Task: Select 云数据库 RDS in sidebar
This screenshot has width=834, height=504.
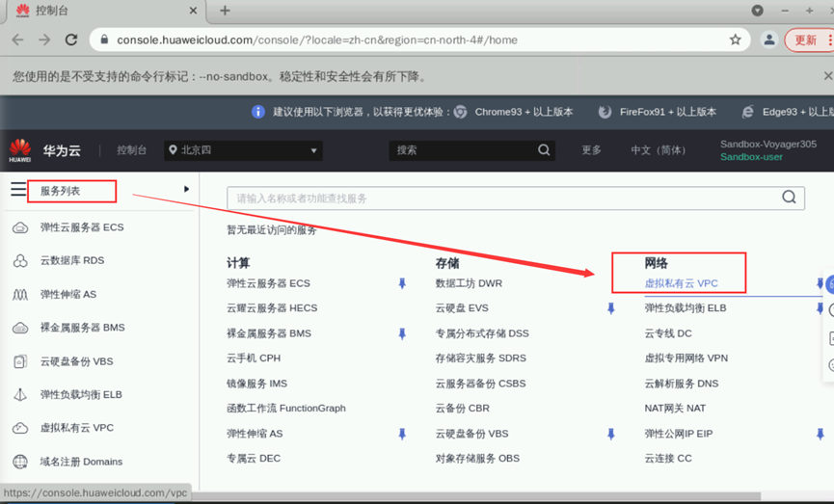Action: [x=72, y=260]
